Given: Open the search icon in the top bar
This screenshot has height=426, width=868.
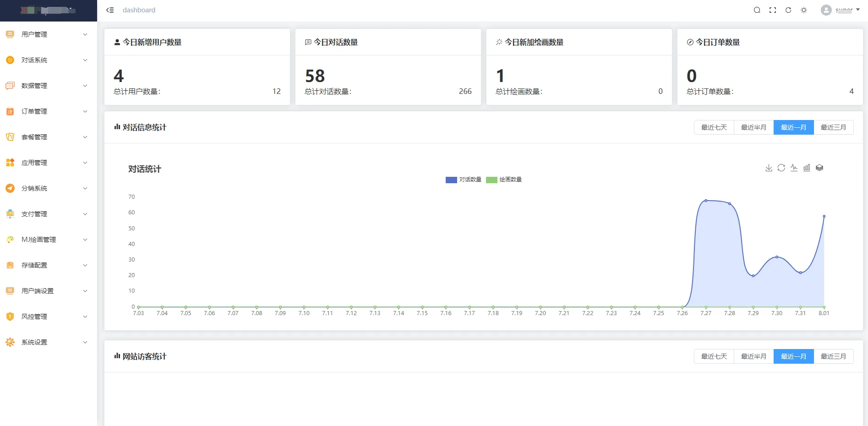Looking at the screenshot, I should click(757, 10).
